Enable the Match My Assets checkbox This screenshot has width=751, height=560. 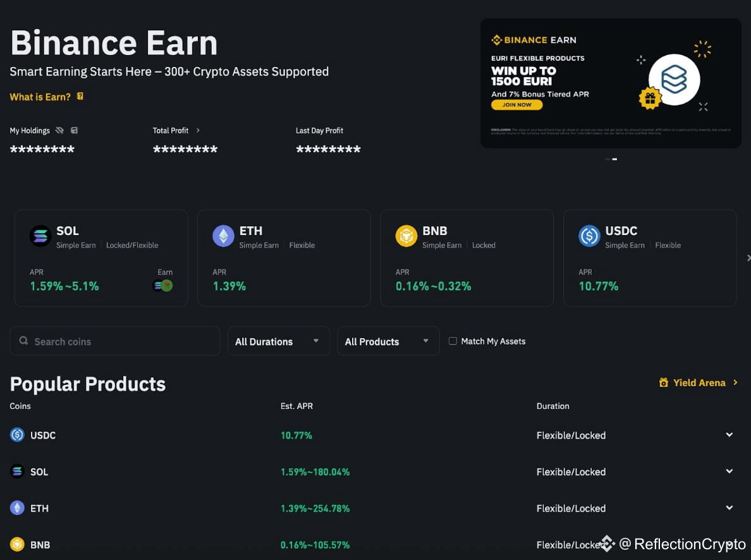click(453, 341)
